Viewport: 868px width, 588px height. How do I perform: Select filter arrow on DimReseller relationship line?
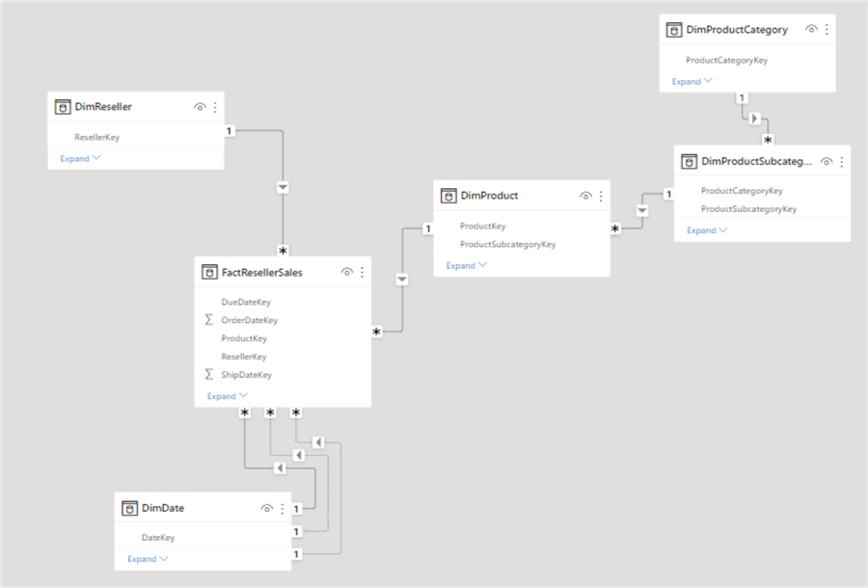click(x=283, y=187)
